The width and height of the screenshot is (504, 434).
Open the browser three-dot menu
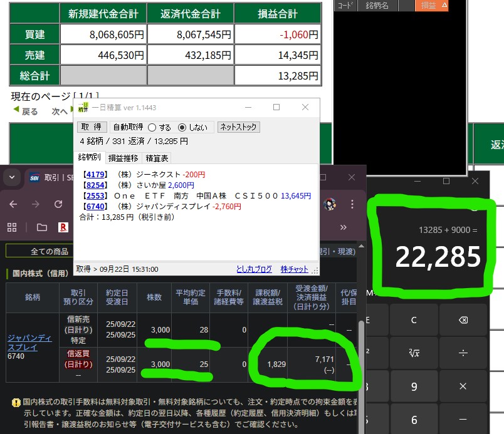point(354,204)
